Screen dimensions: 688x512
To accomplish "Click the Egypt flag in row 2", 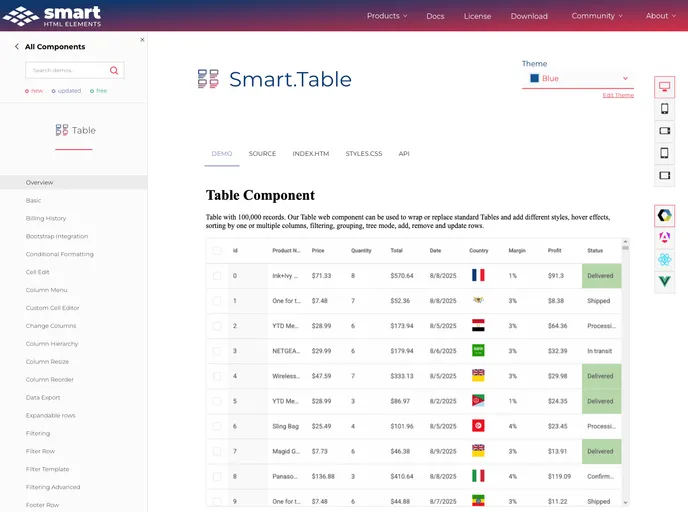I will (x=478, y=325).
